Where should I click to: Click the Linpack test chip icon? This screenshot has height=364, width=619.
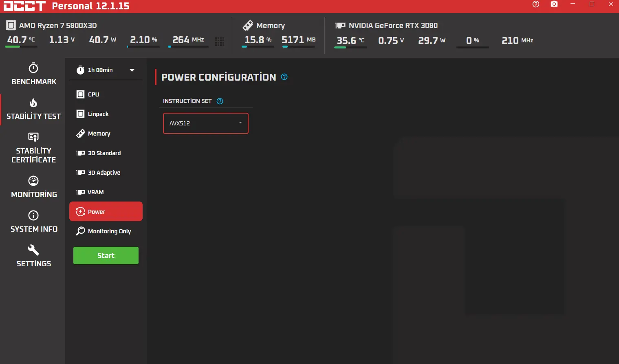(x=81, y=114)
